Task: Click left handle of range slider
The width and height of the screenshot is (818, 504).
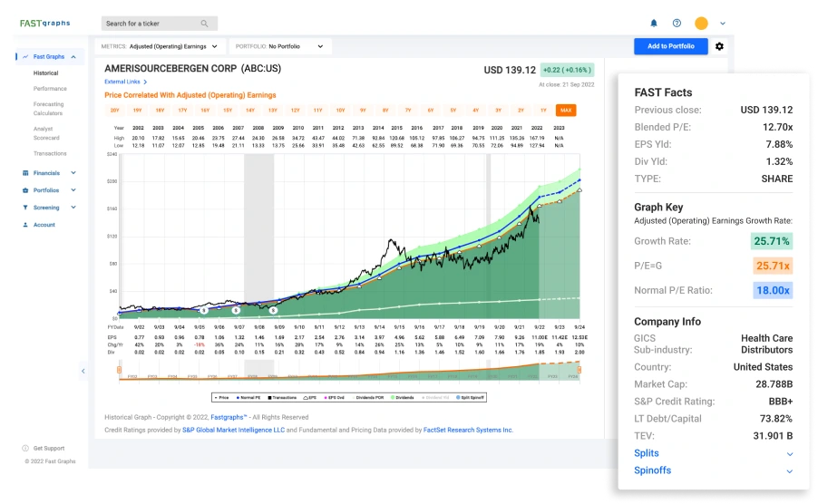Action: point(119,370)
